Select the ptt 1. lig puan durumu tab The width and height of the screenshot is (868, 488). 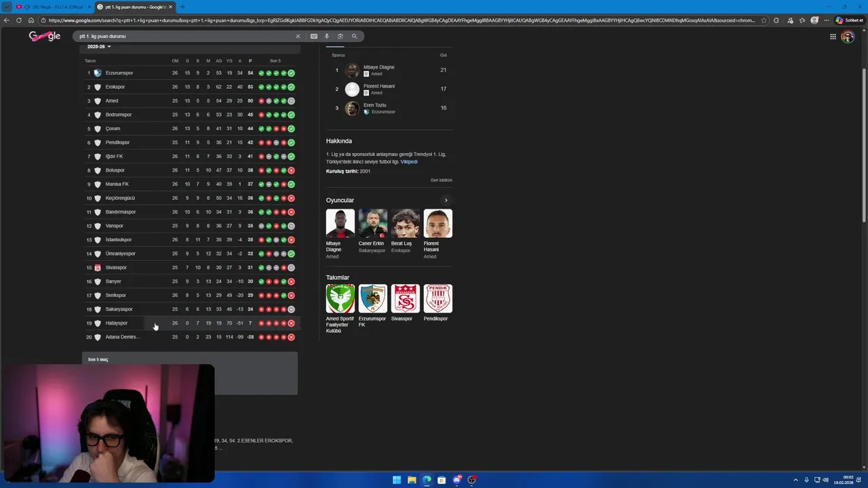[134, 7]
